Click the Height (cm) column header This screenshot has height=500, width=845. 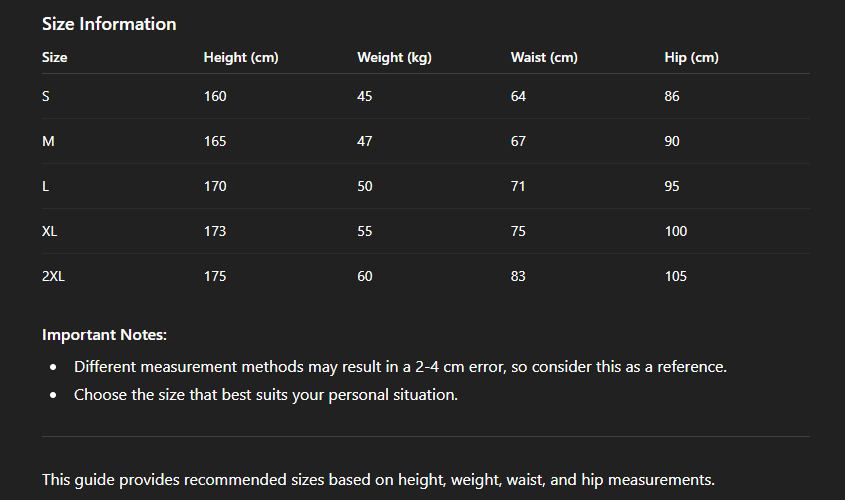tap(241, 57)
